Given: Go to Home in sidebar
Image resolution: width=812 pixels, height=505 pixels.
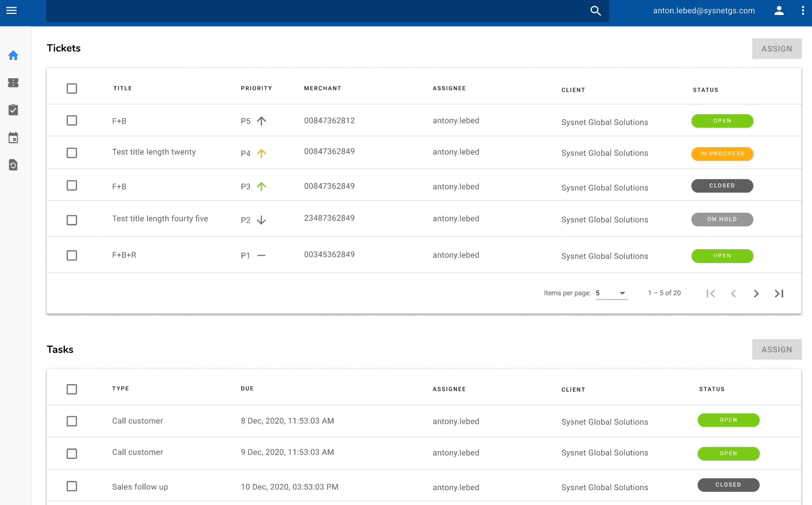Looking at the screenshot, I should click(x=13, y=55).
